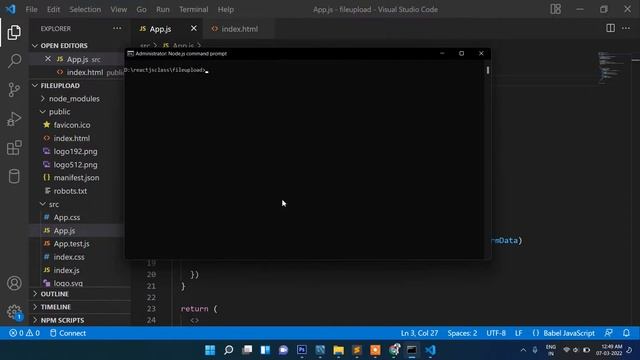This screenshot has width=640, height=360.
Task: Open the Accounts icon in activity bar
Action: coord(14,283)
